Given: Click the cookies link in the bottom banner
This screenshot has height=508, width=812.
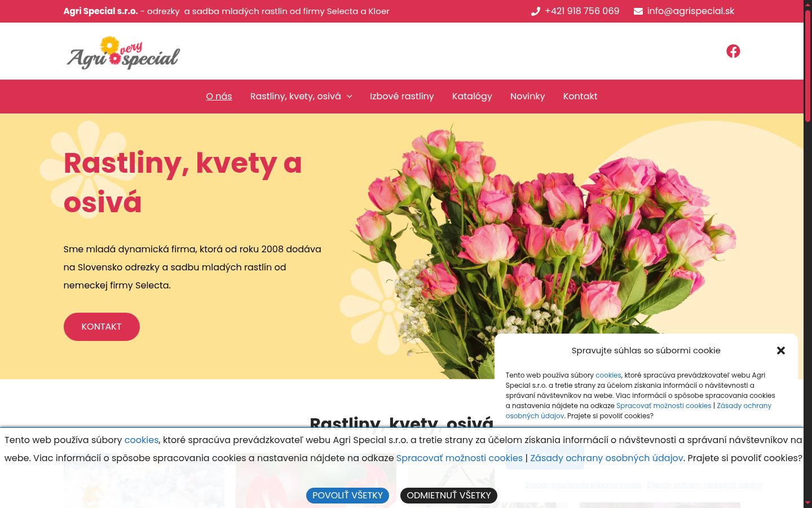Looking at the screenshot, I should 142,440.
